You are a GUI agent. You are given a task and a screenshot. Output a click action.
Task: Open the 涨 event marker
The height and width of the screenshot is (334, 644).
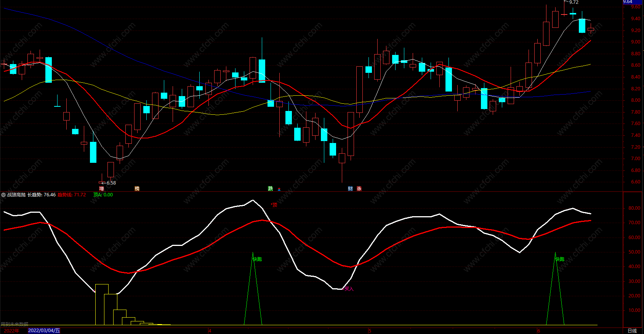point(359,189)
